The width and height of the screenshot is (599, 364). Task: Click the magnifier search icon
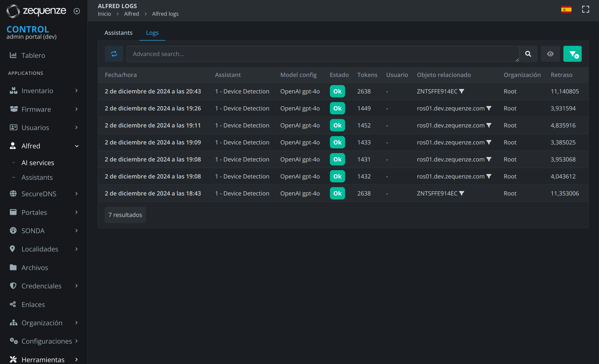click(528, 54)
